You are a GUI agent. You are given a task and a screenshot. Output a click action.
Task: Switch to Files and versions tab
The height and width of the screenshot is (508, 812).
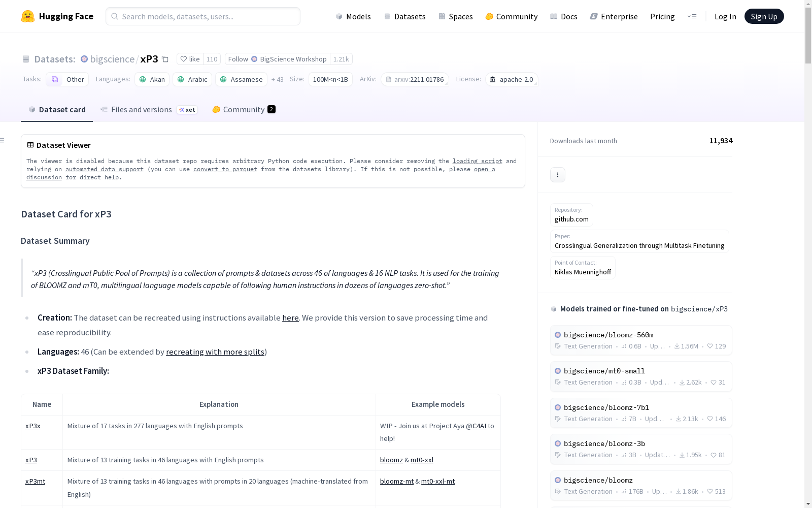pyautogui.click(x=149, y=109)
